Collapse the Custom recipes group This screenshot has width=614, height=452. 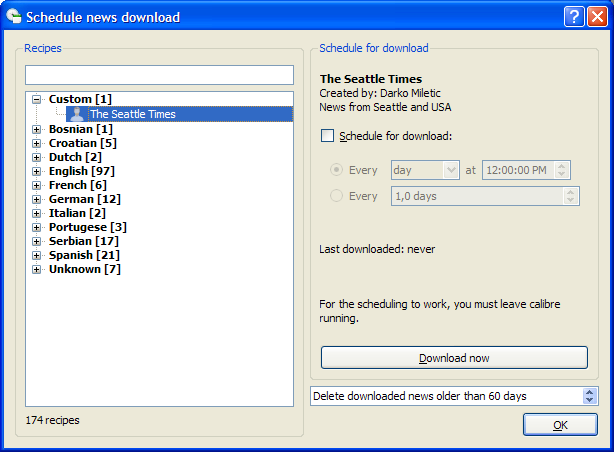click(37, 100)
